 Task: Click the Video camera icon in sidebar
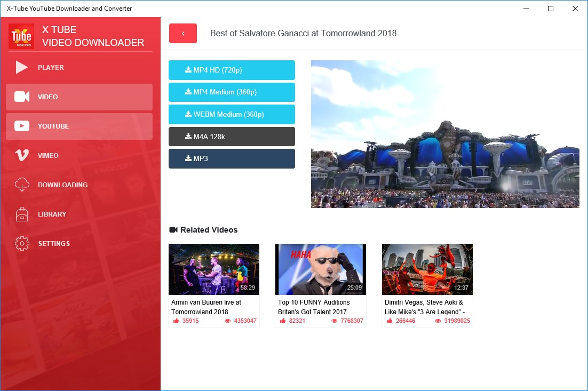click(x=22, y=97)
